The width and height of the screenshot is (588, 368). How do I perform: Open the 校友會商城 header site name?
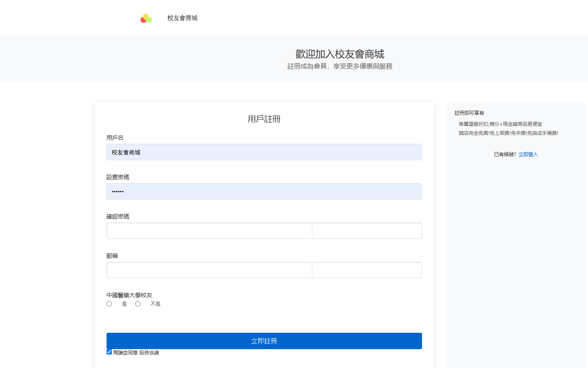point(182,18)
